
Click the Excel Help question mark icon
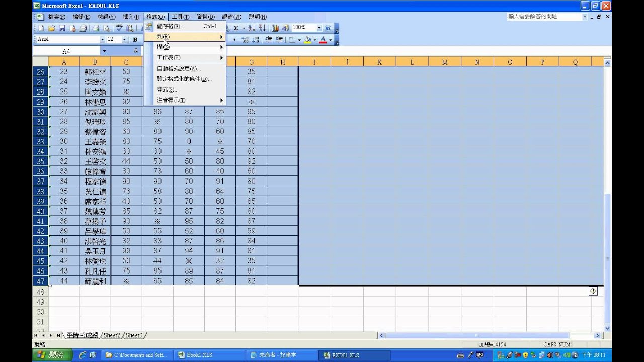(328, 28)
